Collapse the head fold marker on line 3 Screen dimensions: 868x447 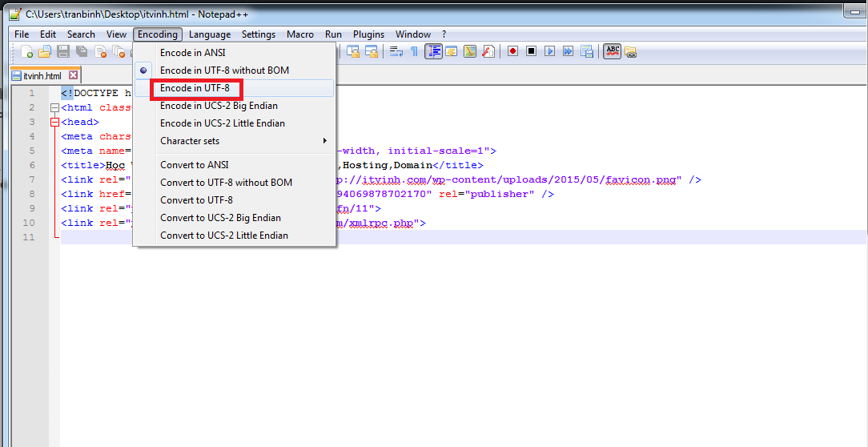pos(54,122)
